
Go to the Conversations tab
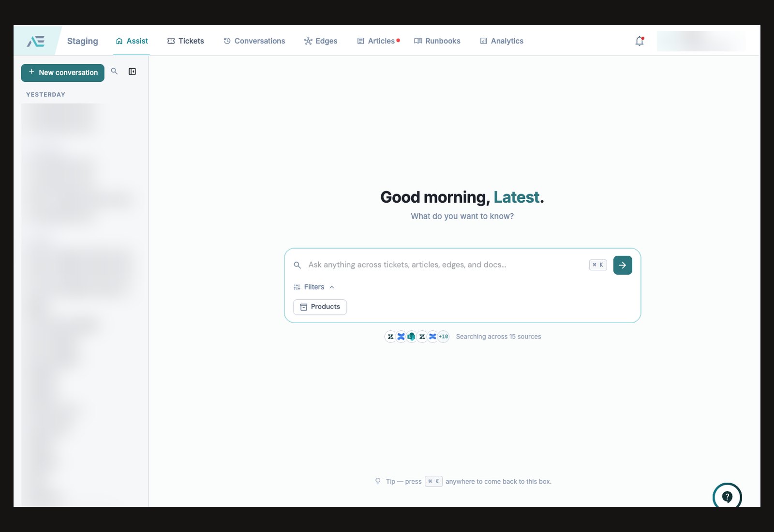254,41
